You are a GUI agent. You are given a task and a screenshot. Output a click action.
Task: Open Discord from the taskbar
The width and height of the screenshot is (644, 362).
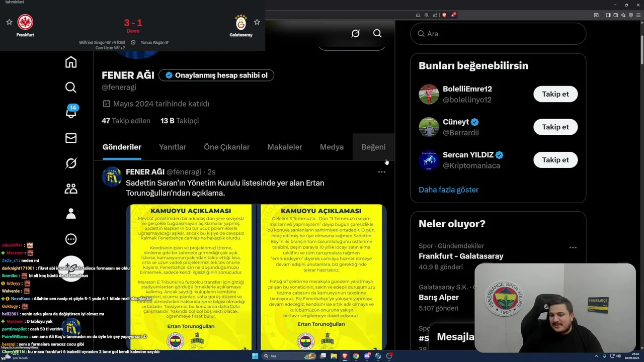click(x=367, y=356)
